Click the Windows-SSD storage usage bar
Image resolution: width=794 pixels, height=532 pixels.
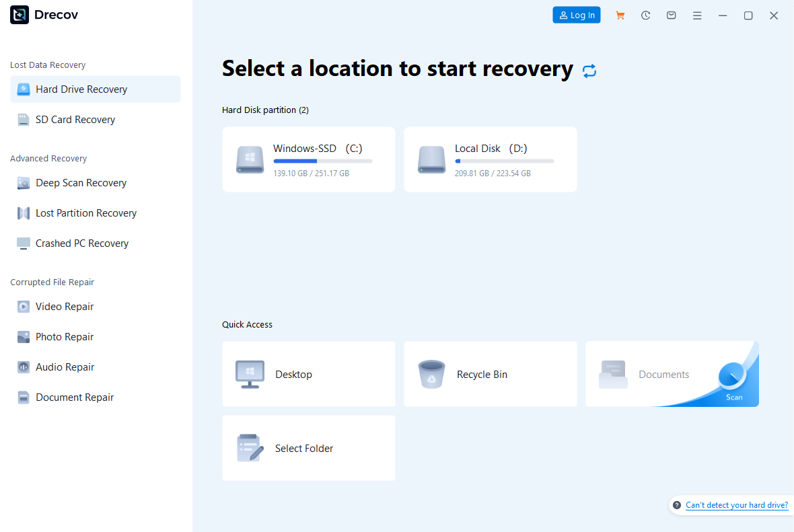(322, 161)
